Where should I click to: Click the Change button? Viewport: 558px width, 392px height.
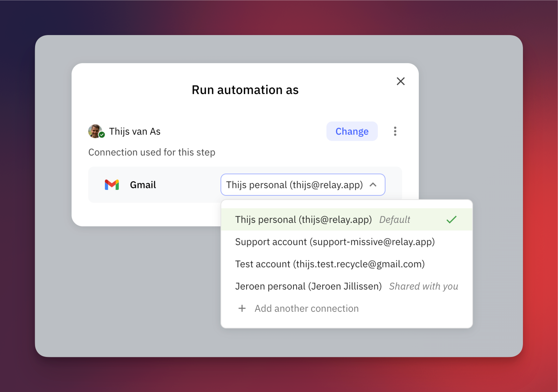click(352, 131)
